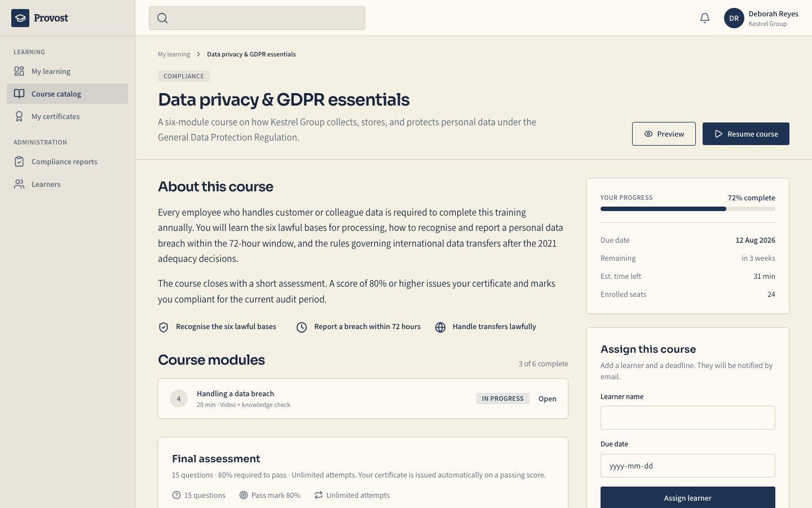
Task: Click the 12 Aug 2026 due date value
Action: (x=755, y=240)
